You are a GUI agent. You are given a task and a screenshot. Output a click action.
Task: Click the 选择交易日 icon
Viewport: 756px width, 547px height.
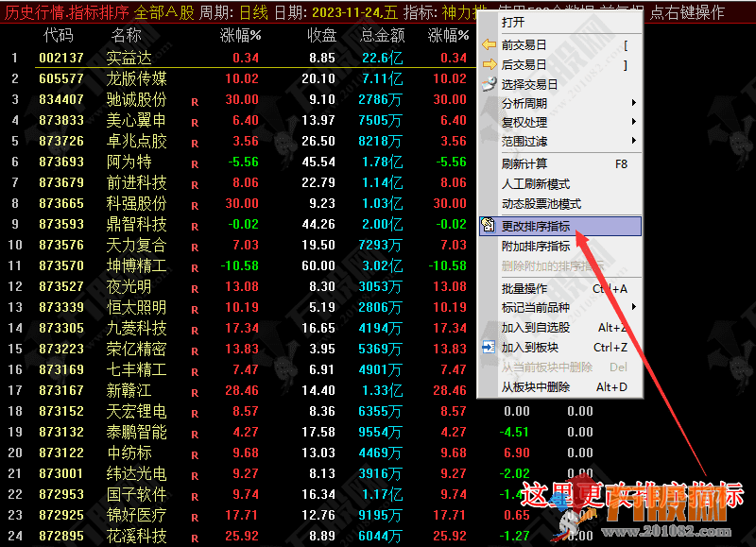click(489, 84)
